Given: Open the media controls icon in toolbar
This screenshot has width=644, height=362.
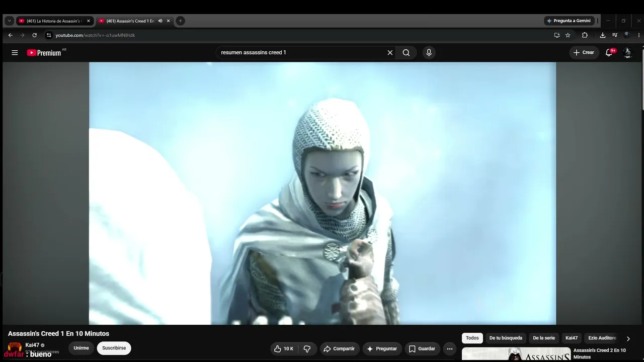Looking at the screenshot, I should click(615, 35).
